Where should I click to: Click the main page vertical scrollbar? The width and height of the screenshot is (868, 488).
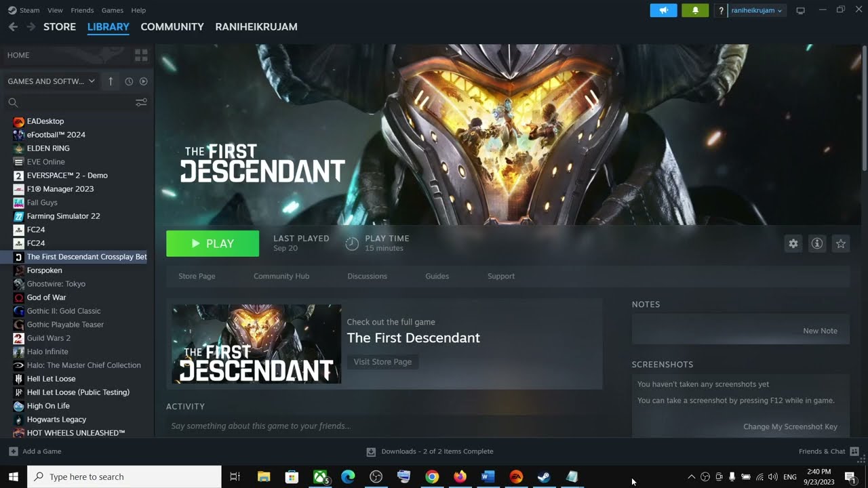pos(864,108)
